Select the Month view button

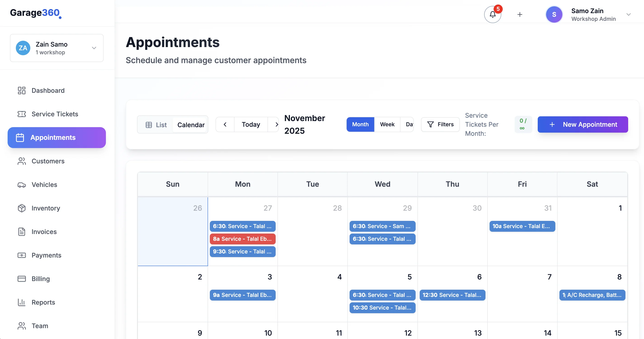pyautogui.click(x=360, y=124)
